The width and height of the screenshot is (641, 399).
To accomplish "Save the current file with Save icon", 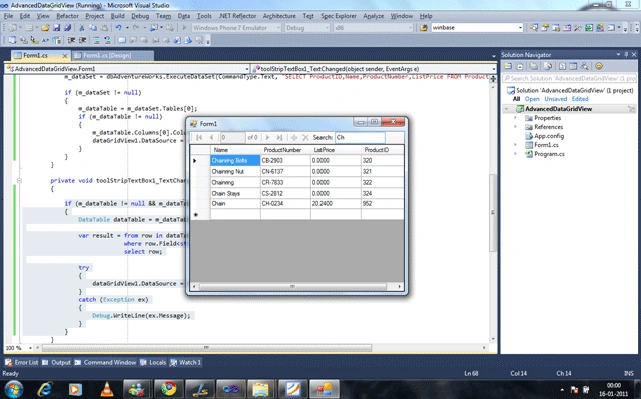I will point(56,28).
